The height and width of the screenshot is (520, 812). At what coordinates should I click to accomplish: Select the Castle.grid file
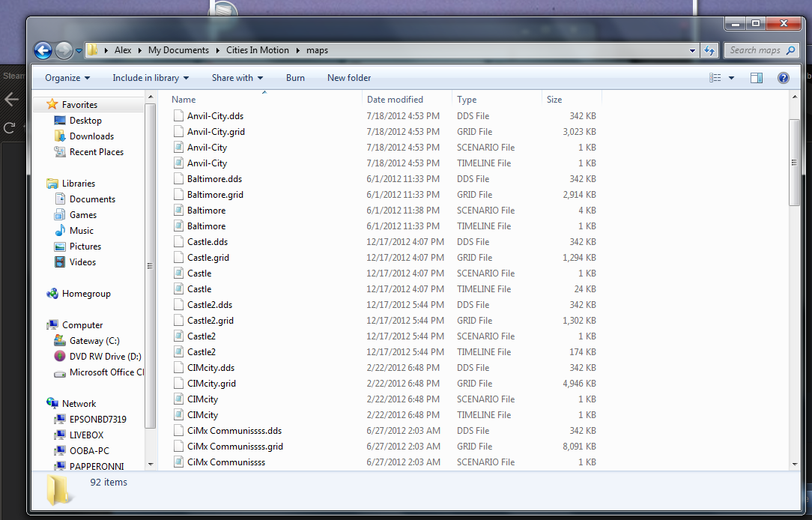pyautogui.click(x=208, y=258)
